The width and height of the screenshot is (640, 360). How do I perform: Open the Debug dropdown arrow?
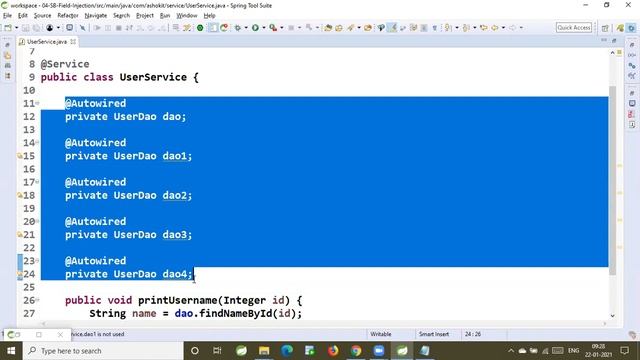pyautogui.click(x=246, y=28)
